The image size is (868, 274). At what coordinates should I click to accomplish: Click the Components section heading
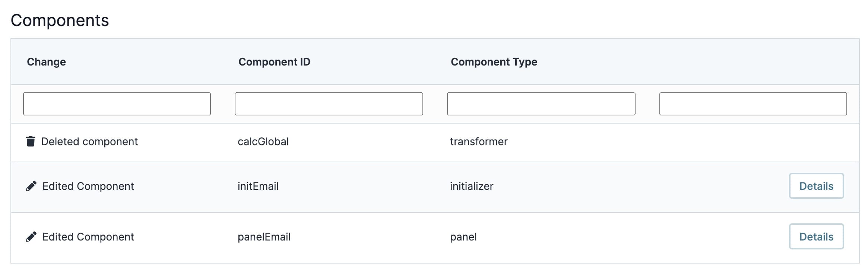pyautogui.click(x=60, y=20)
